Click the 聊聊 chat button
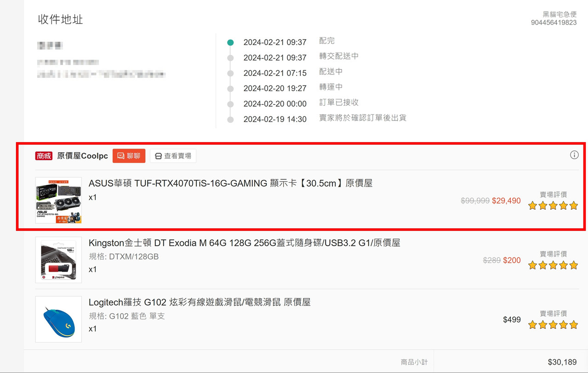The image size is (588, 373). click(129, 156)
